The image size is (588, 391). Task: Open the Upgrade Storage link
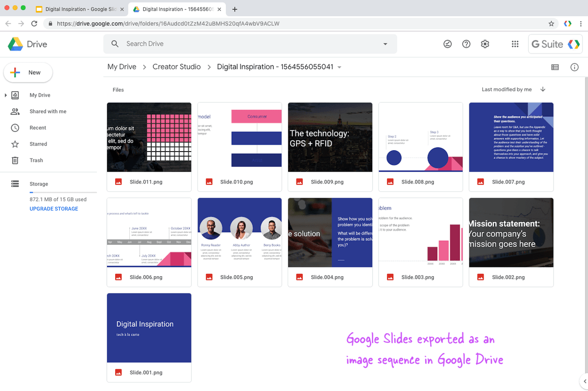click(53, 209)
